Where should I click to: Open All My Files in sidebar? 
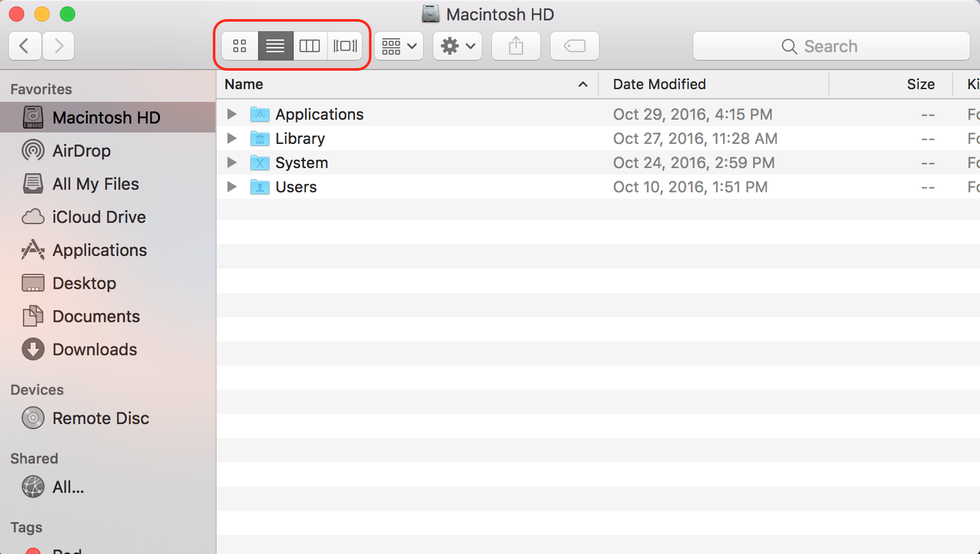(108, 183)
